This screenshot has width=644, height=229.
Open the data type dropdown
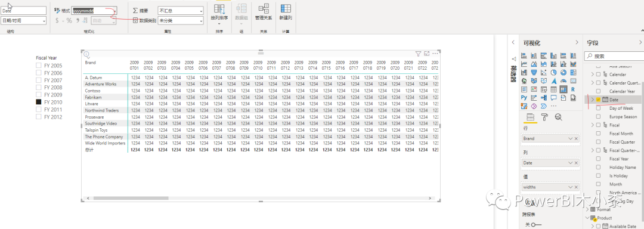pos(23,20)
